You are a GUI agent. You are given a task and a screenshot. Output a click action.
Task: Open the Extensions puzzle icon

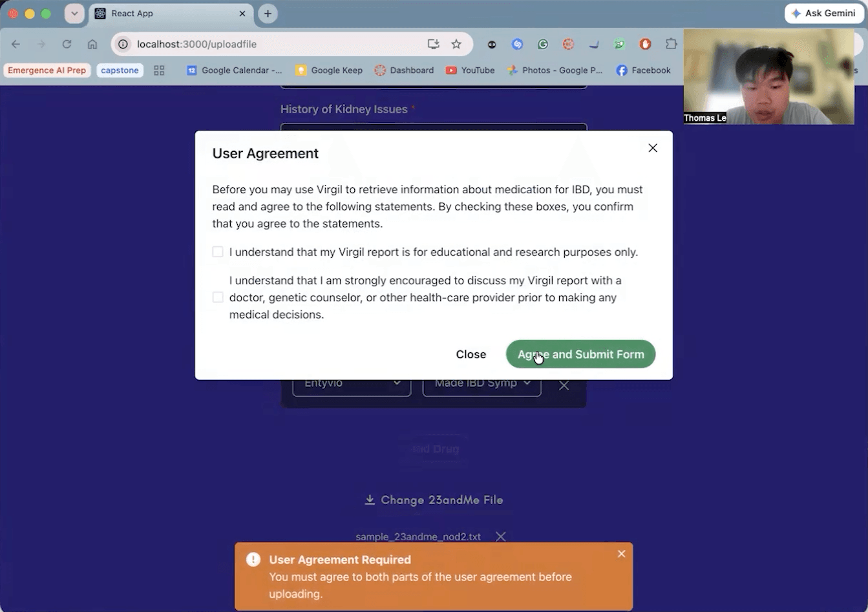[x=671, y=44]
